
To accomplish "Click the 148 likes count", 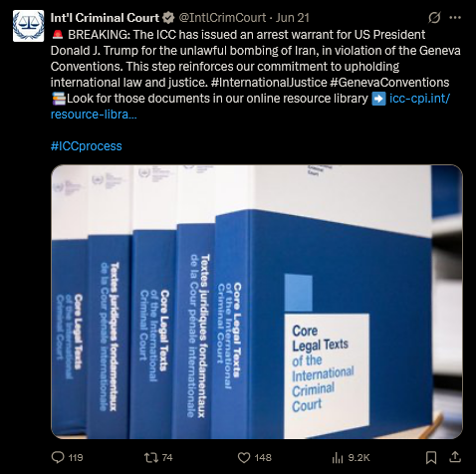I will (x=263, y=458).
